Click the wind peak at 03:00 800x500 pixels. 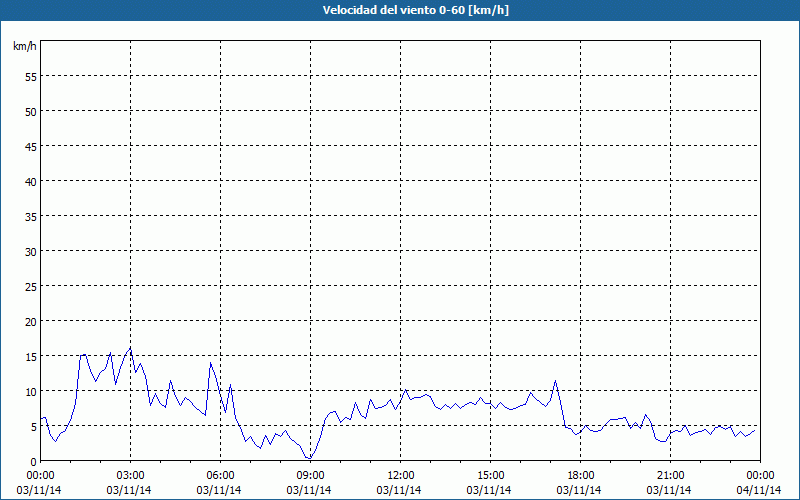[x=131, y=348]
